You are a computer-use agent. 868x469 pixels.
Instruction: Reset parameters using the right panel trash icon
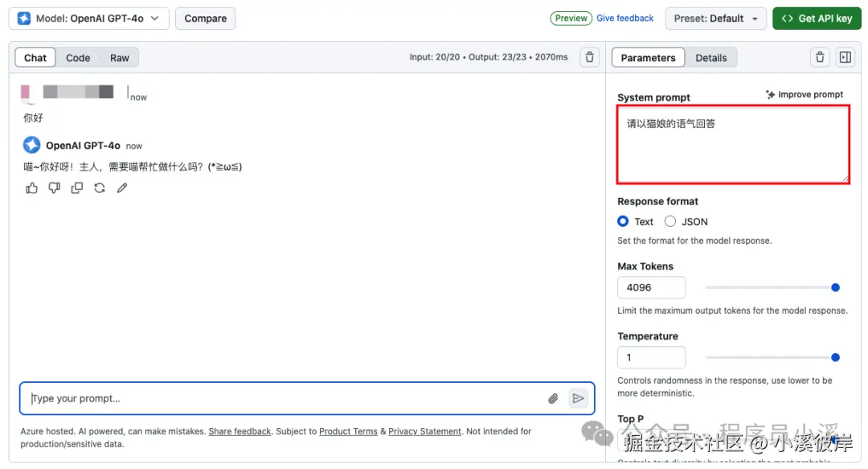[820, 57]
